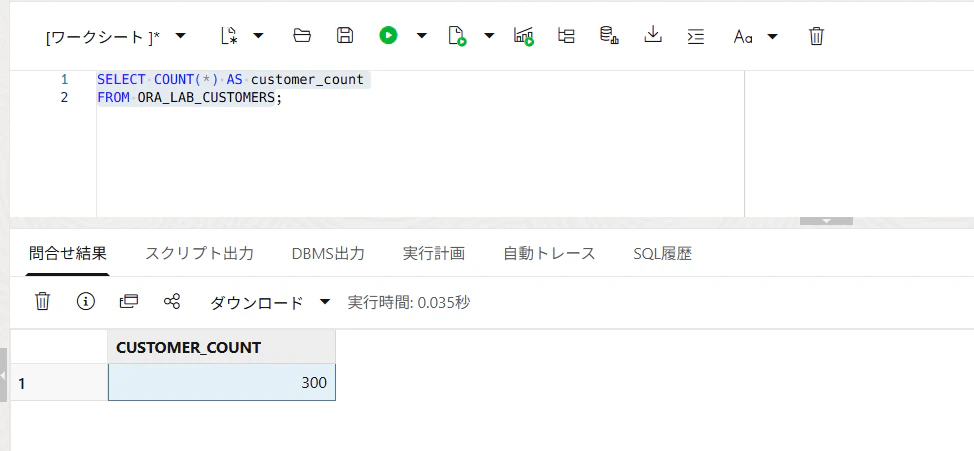Click the open in new window icon
The width and height of the screenshot is (974, 451).
point(129,301)
